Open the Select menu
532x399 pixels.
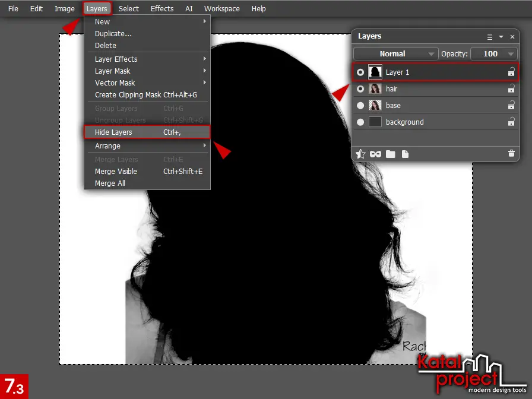point(128,8)
